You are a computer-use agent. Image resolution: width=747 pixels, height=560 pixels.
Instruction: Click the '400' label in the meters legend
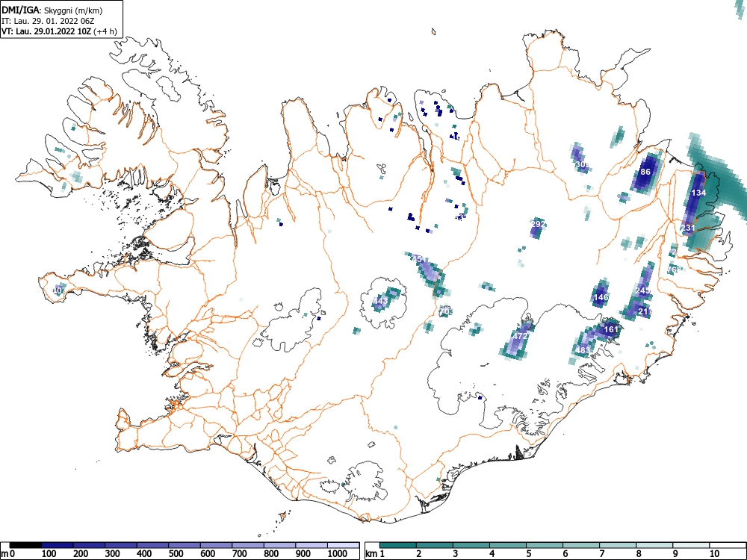click(x=144, y=554)
